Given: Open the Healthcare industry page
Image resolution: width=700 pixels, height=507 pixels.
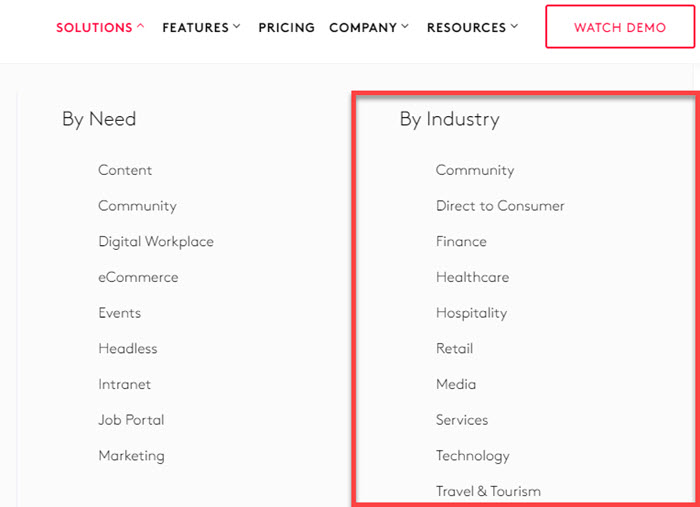Looking at the screenshot, I should click(x=472, y=277).
